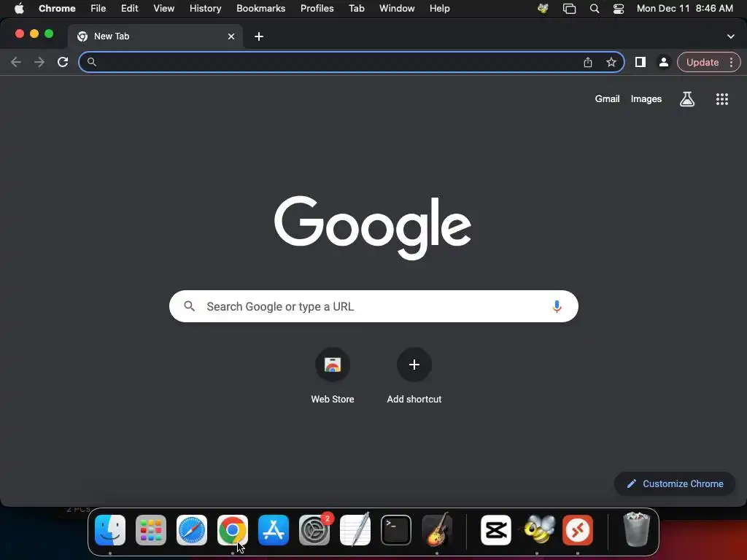
Task: Open Control Center in the menu bar
Action: (619, 9)
